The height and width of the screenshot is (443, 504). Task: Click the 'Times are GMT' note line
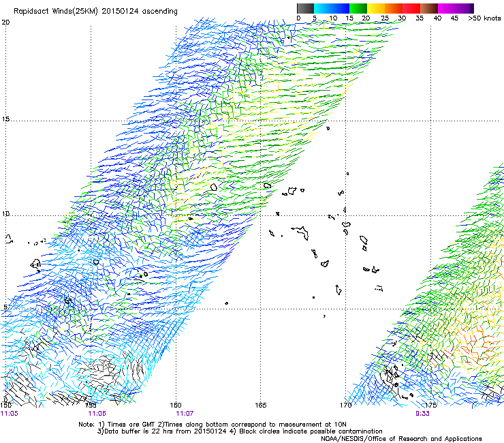212,425
